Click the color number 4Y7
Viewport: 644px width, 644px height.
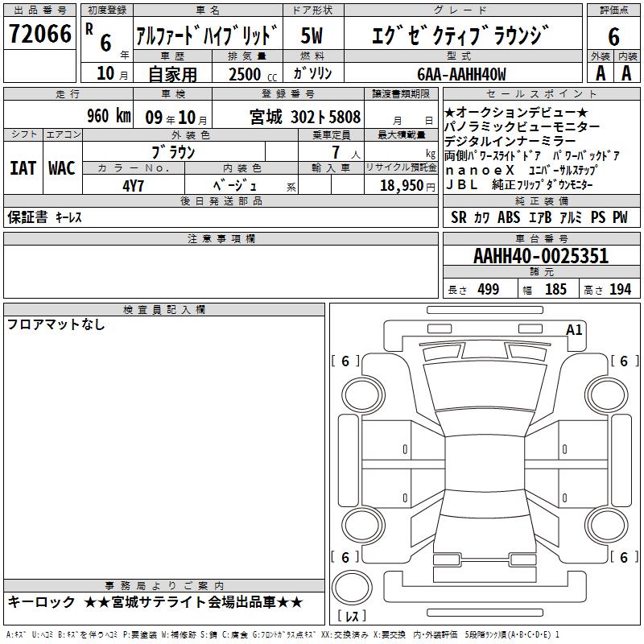click(133, 184)
